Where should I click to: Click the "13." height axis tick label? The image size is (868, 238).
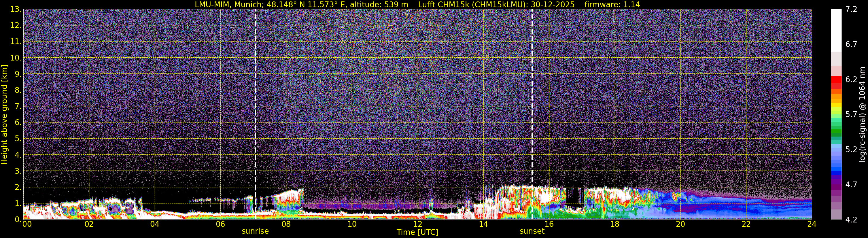click(x=16, y=10)
